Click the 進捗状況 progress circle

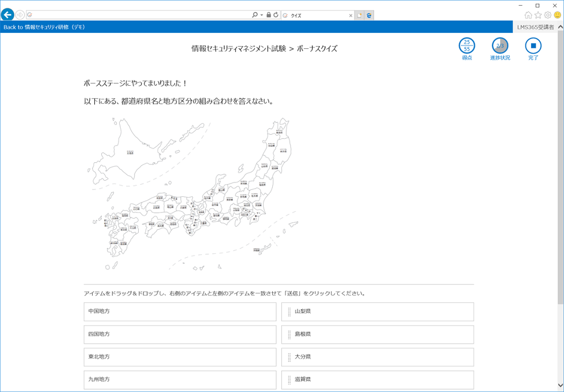500,45
